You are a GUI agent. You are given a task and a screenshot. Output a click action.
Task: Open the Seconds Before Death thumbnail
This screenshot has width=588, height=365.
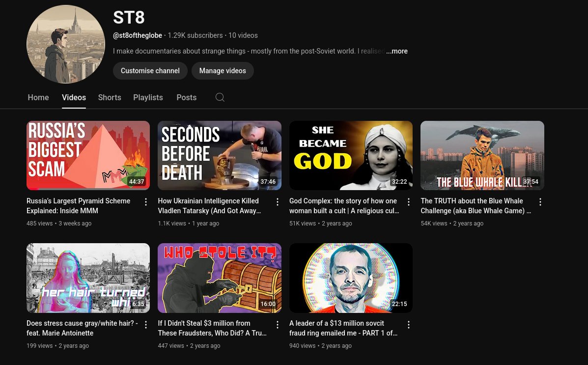click(x=220, y=155)
